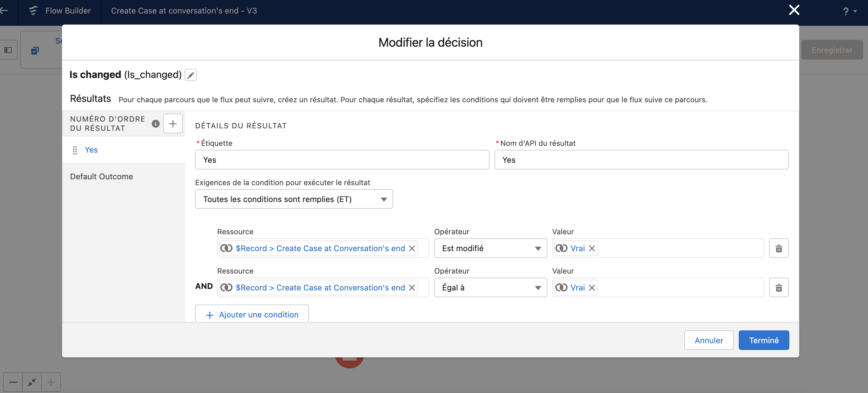Delete the Est modifié condition row
This screenshot has width=868, height=393.
(x=778, y=248)
